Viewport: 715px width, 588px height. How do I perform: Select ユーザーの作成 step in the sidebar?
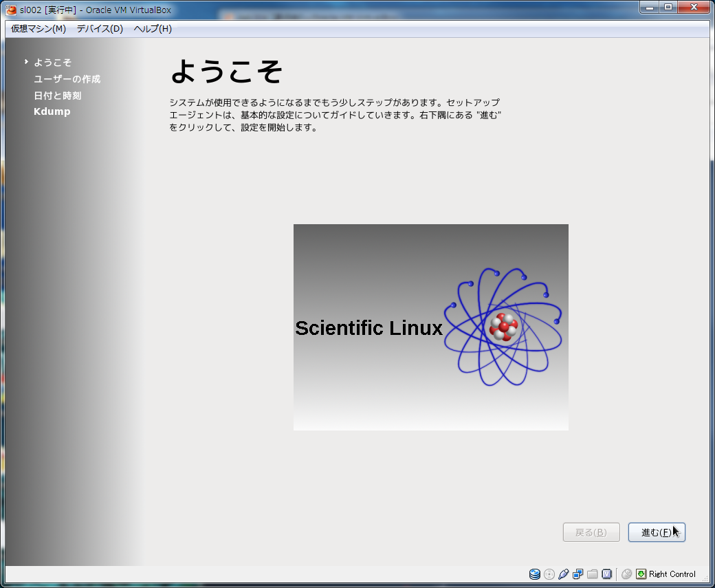pyautogui.click(x=67, y=79)
